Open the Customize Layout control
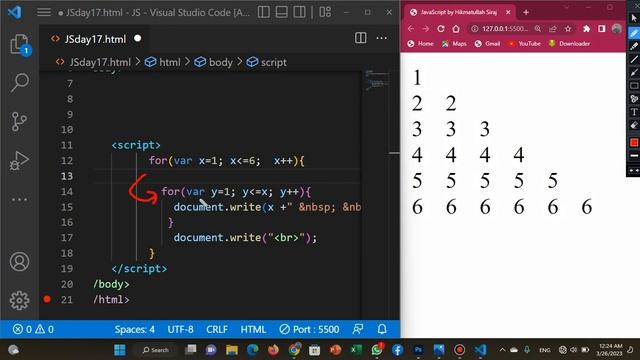 tap(325, 12)
